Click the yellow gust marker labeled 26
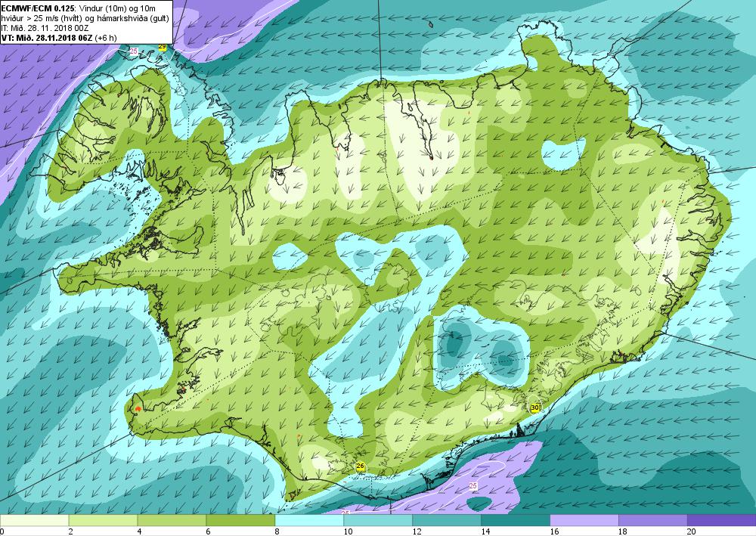 (x=360, y=466)
